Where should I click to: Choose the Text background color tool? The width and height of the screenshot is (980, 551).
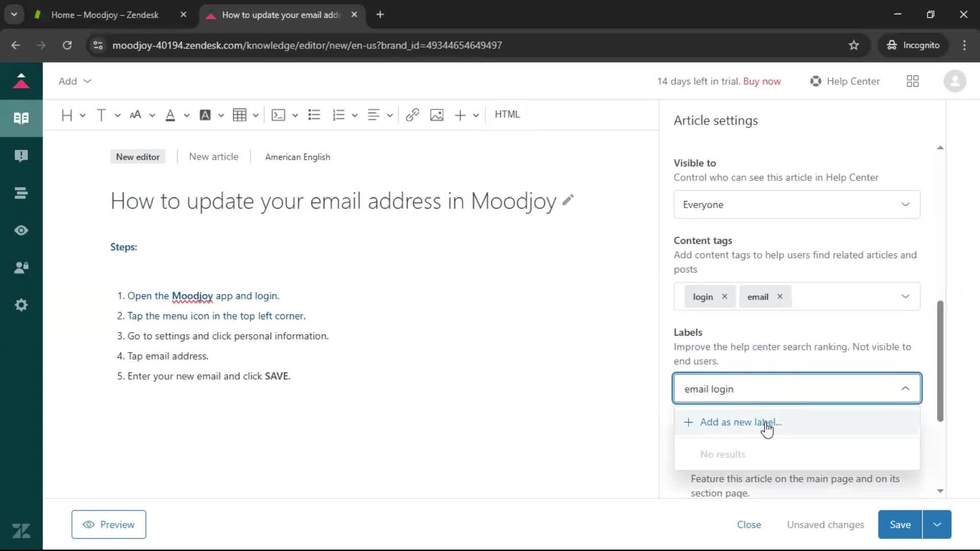205,115
